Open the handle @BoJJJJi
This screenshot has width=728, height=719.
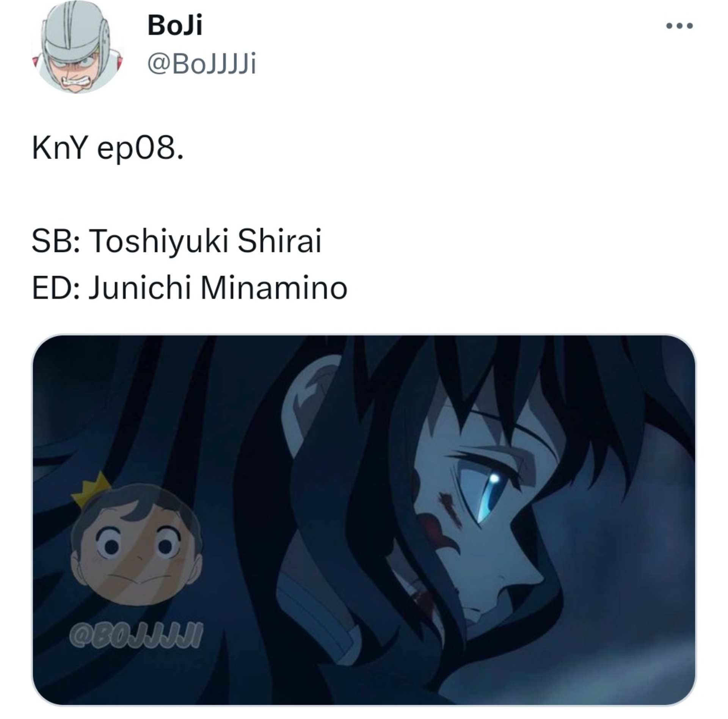pos(202,63)
